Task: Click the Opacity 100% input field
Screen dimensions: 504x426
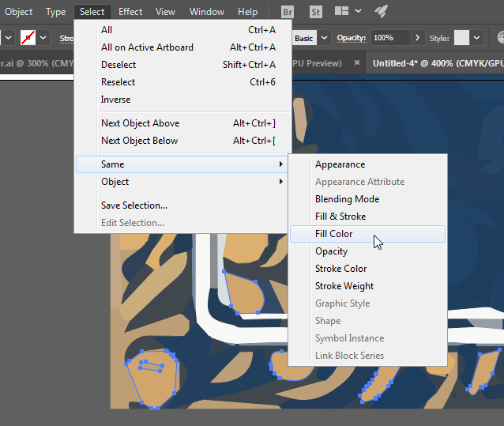Action: point(390,38)
